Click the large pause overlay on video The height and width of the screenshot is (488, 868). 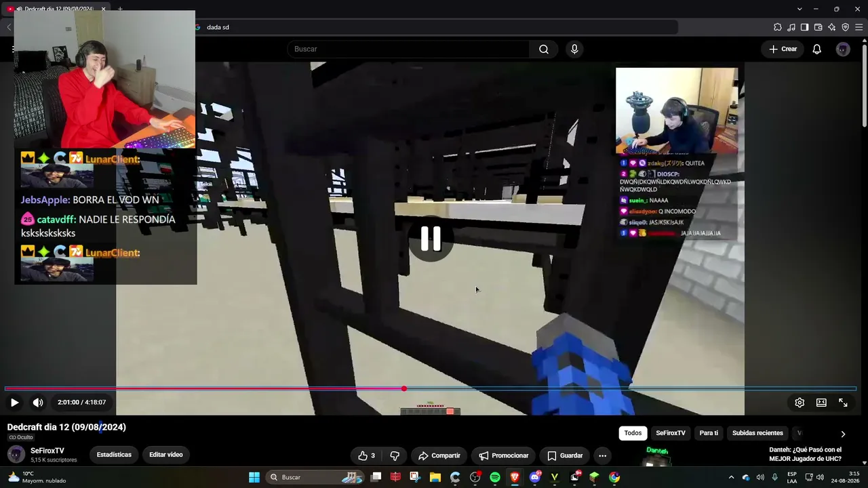click(x=431, y=239)
